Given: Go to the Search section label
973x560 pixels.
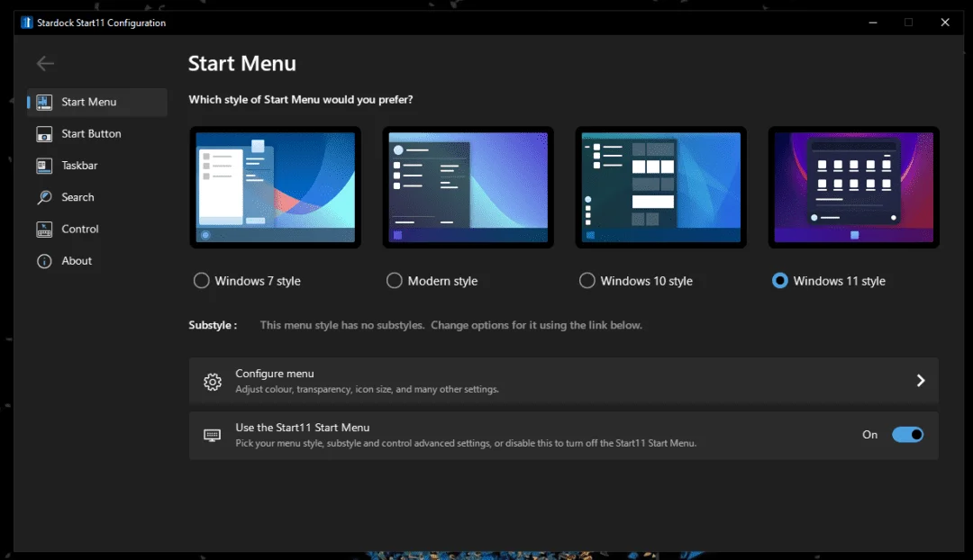Looking at the screenshot, I should 77,197.
